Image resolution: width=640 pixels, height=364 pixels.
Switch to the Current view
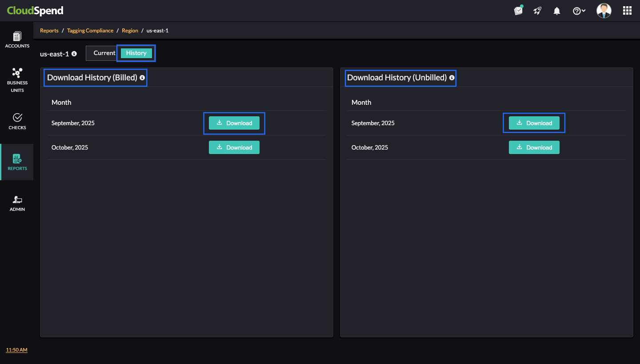tap(104, 53)
